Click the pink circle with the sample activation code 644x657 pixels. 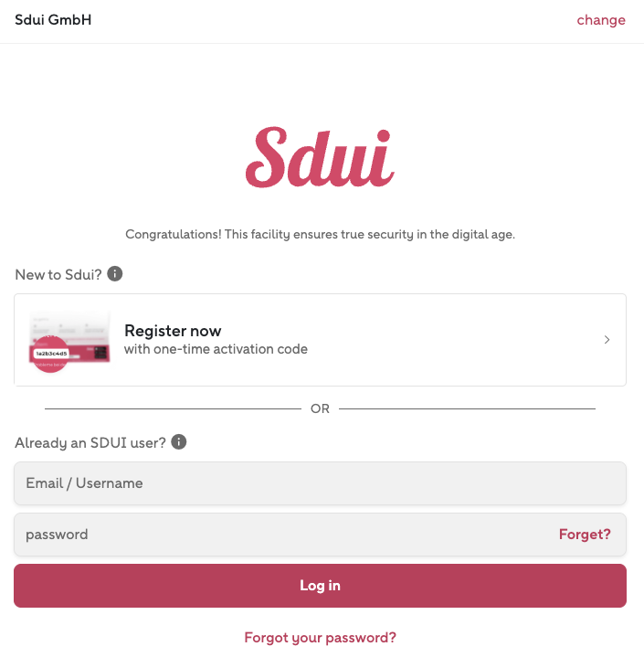[x=51, y=352]
